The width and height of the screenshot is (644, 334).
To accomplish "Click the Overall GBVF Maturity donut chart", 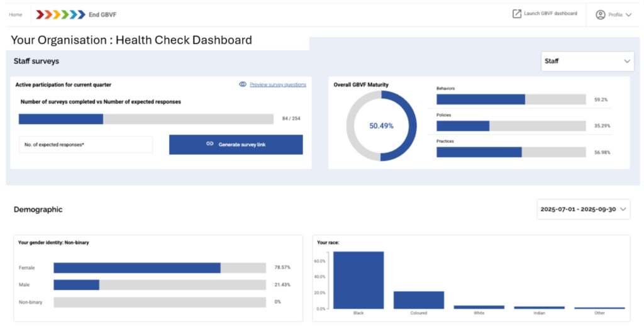I will tap(381, 126).
